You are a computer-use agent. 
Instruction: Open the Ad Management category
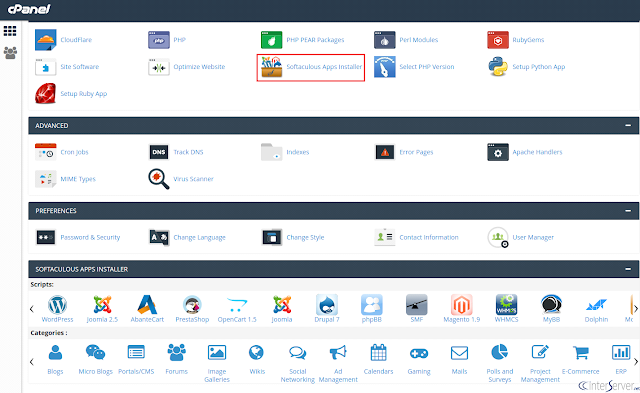pyautogui.click(x=338, y=353)
